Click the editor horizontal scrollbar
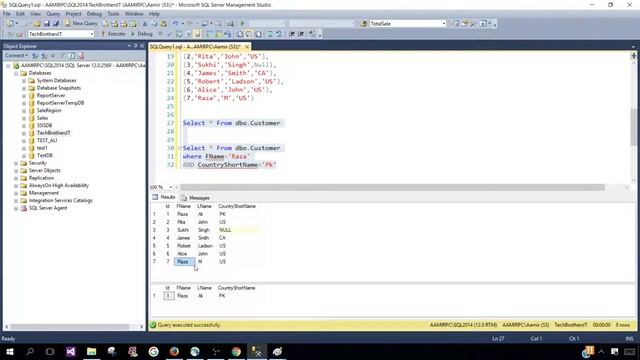 [392, 187]
